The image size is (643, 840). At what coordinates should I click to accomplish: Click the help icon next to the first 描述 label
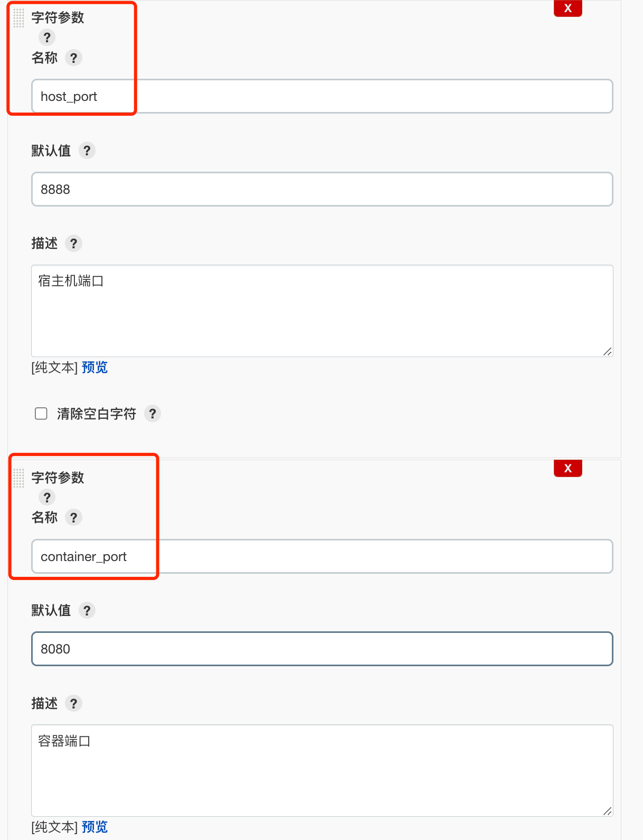point(74,243)
